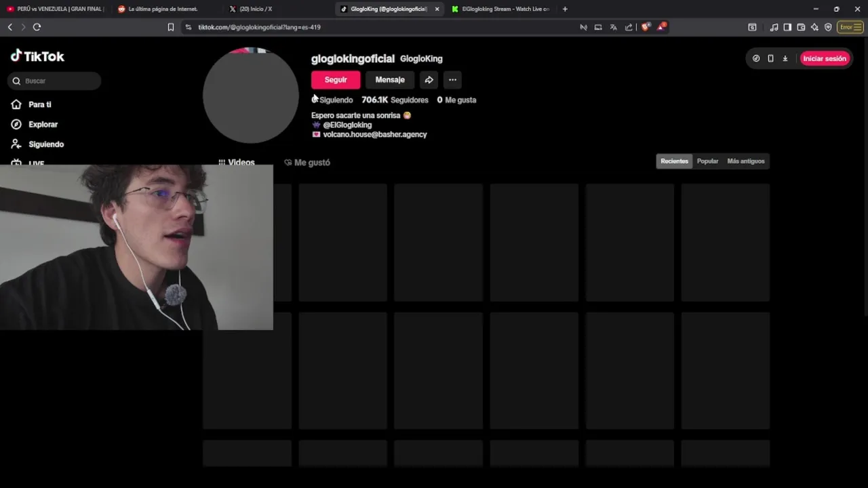The width and height of the screenshot is (868, 488).
Task: Click the phone icon near Iniciar sesión
Action: [x=770, y=58]
